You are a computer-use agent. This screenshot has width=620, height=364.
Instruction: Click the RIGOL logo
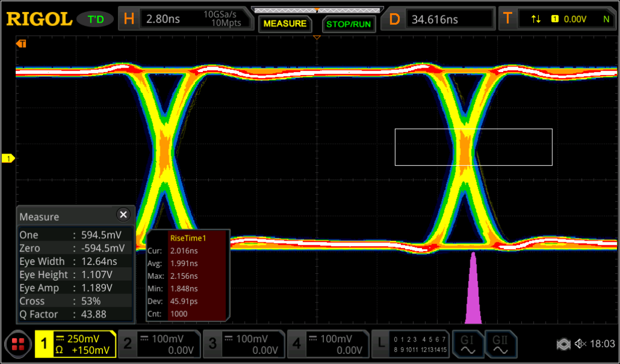pos(38,18)
